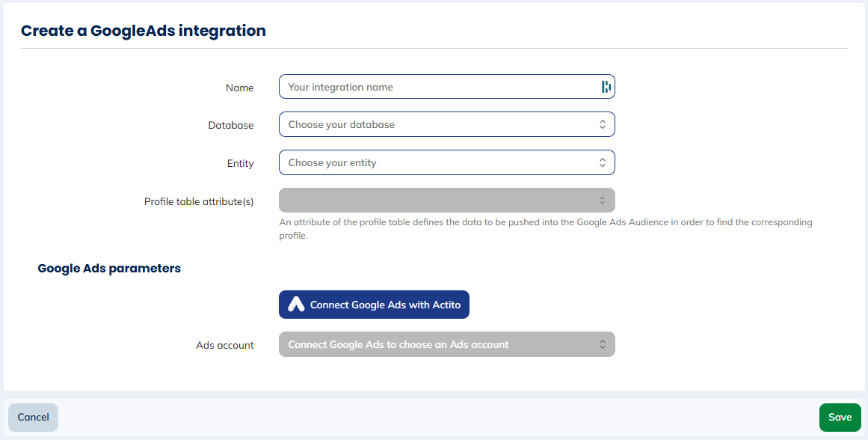Click the Database field label

[231, 125]
